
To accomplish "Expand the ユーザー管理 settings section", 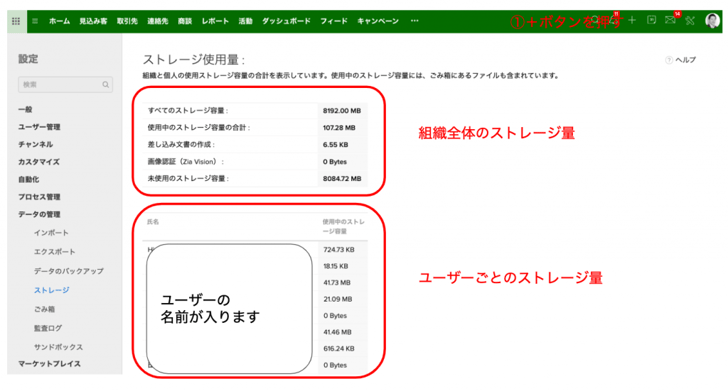I will pyautogui.click(x=39, y=127).
